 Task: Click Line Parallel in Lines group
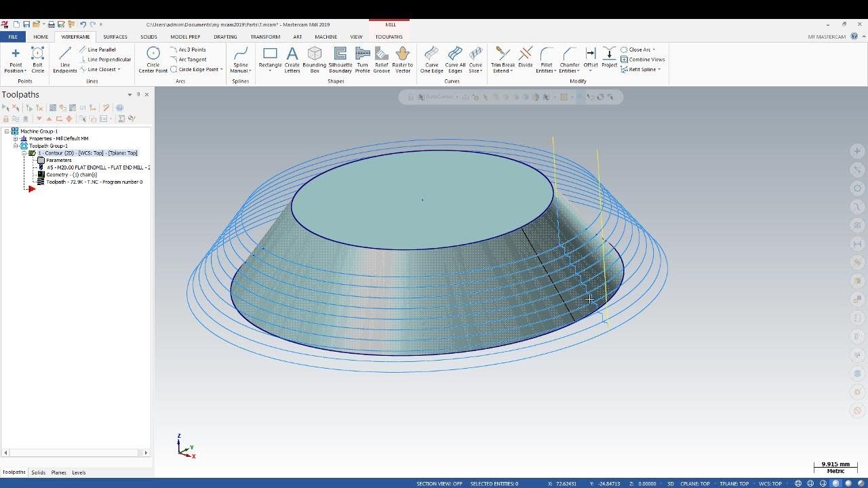[98, 49]
